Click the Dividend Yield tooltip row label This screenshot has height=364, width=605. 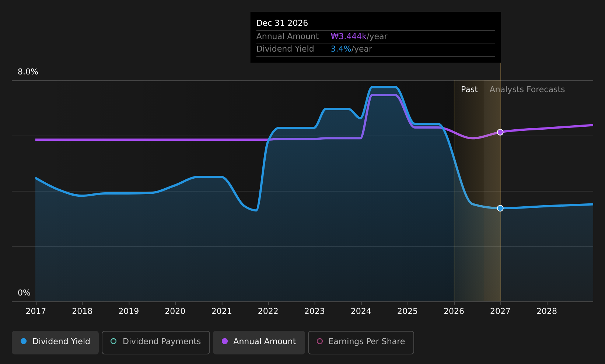pyautogui.click(x=285, y=49)
